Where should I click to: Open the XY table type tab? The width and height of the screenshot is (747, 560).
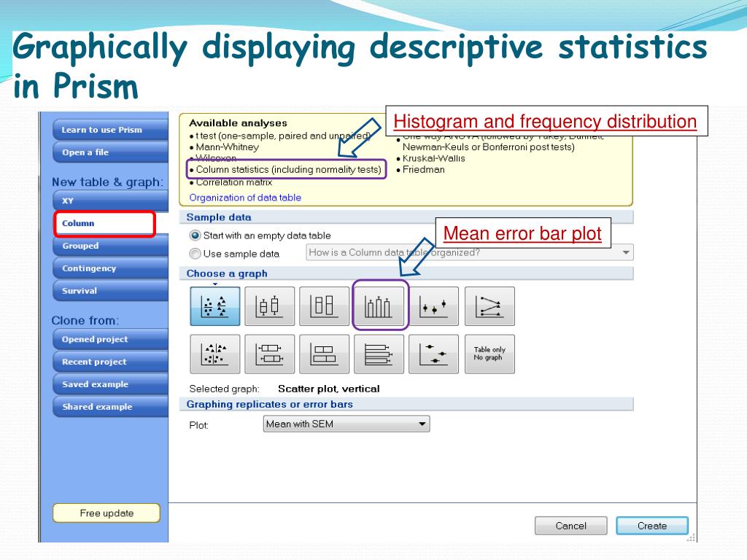click(109, 201)
